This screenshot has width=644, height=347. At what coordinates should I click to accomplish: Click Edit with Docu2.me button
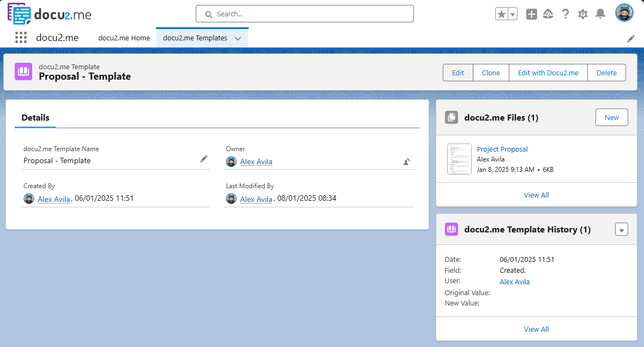coord(548,73)
